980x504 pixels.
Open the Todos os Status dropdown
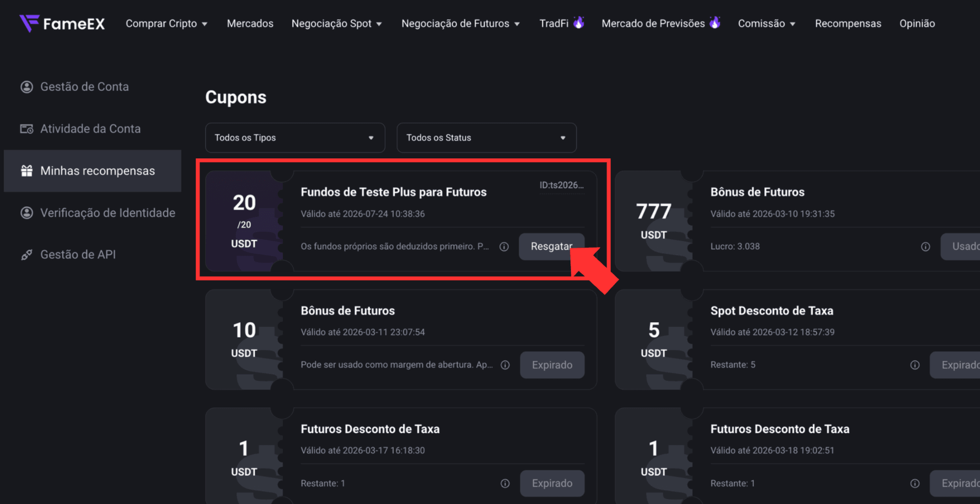point(486,138)
